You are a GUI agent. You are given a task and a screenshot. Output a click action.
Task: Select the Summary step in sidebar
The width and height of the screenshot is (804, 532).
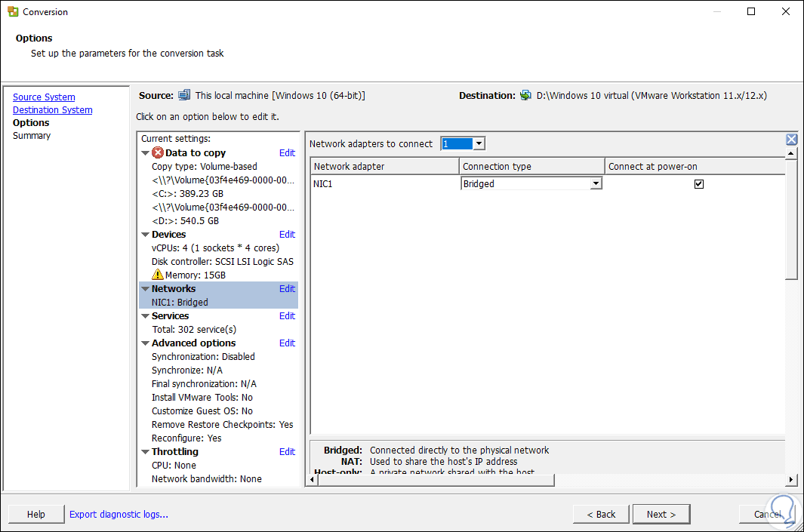(31, 135)
